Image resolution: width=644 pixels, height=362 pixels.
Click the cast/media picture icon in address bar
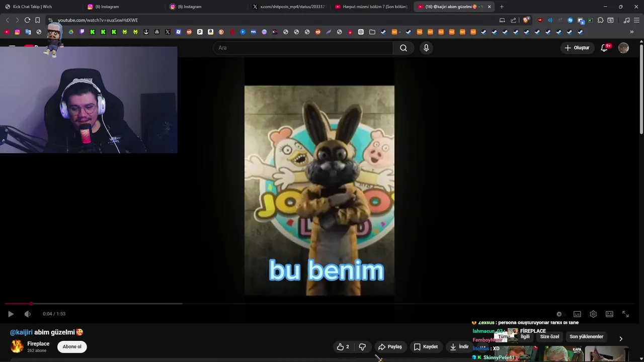502,20
